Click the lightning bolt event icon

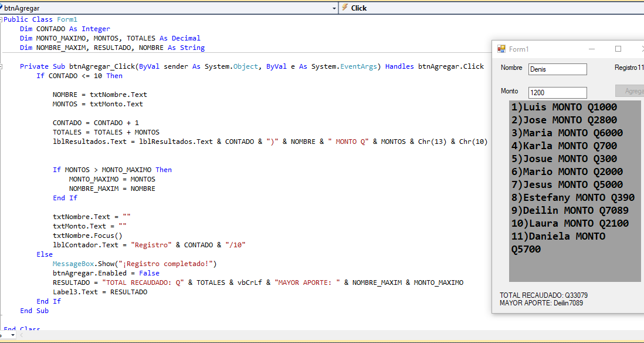[x=345, y=8]
